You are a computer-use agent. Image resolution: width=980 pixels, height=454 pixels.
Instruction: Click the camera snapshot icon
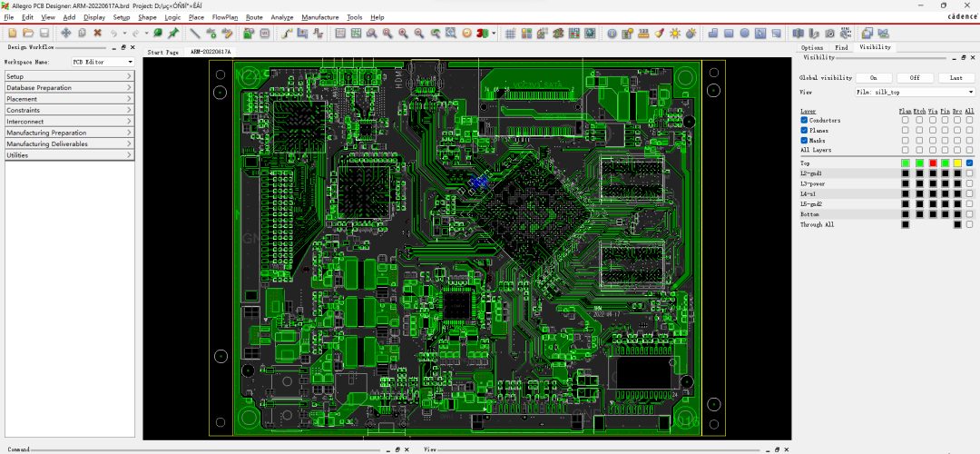coord(830,34)
